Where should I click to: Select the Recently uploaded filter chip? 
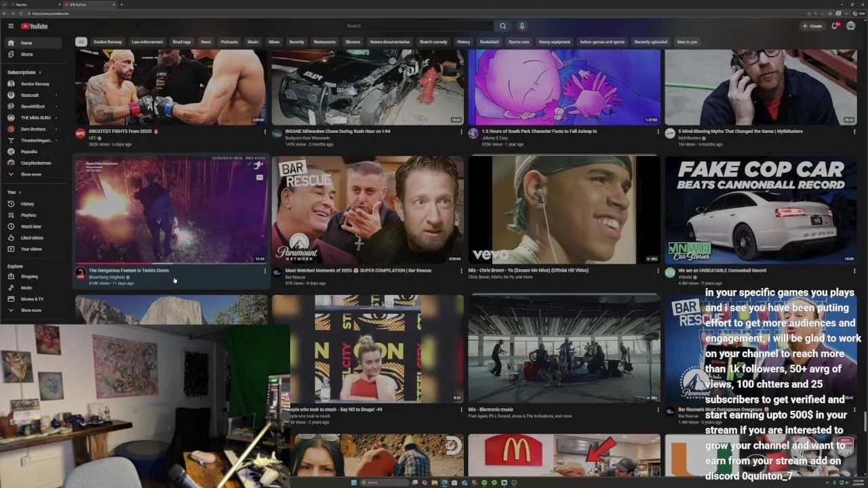point(651,42)
